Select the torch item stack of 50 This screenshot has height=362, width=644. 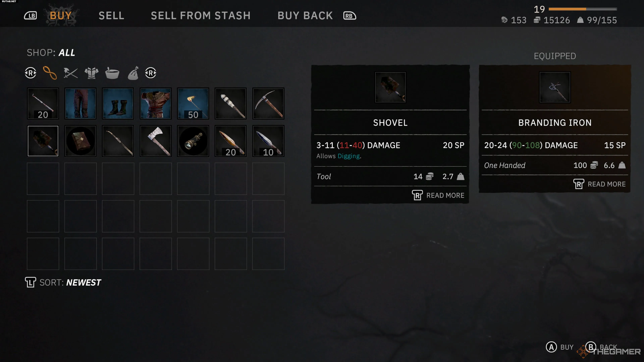(x=193, y=104)
